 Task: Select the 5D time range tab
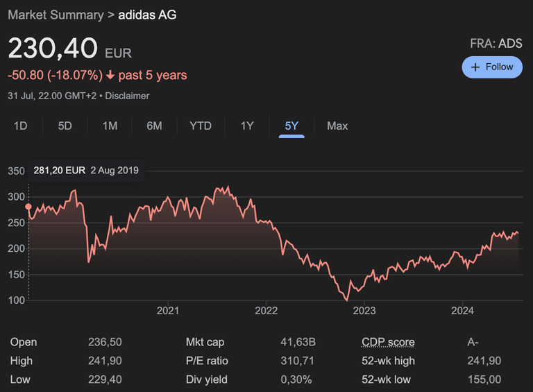click(x=65, y=126)
